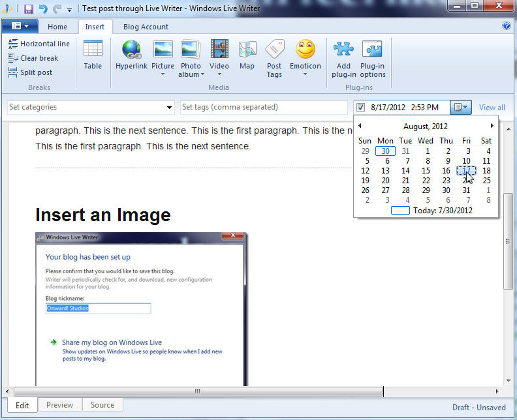Insert a Hyperlink with globe icon

132,55
